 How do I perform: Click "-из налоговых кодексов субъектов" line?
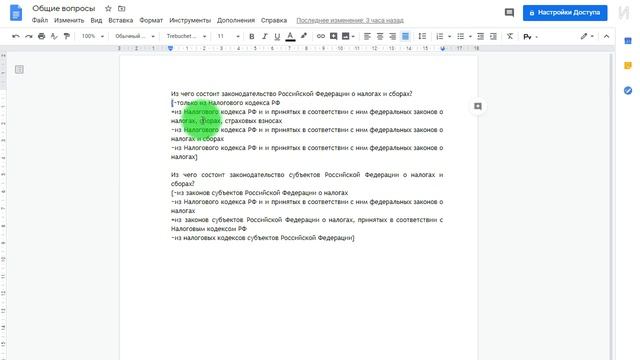[262, 238]
